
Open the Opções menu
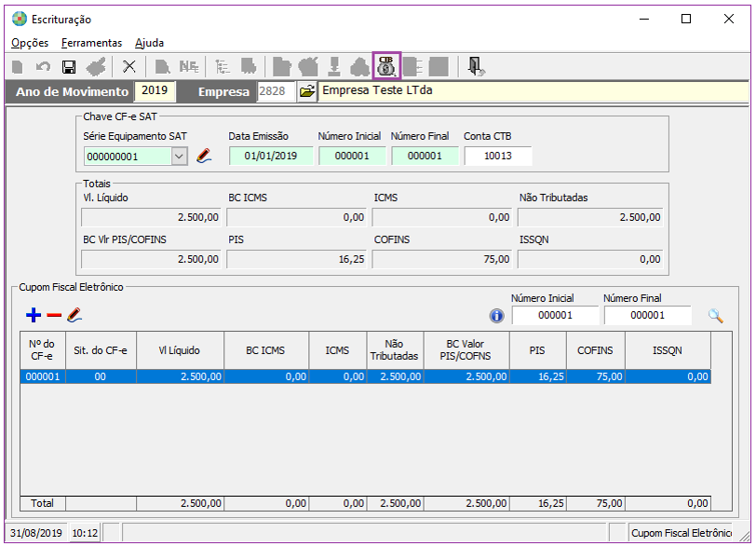pos(30,43)
